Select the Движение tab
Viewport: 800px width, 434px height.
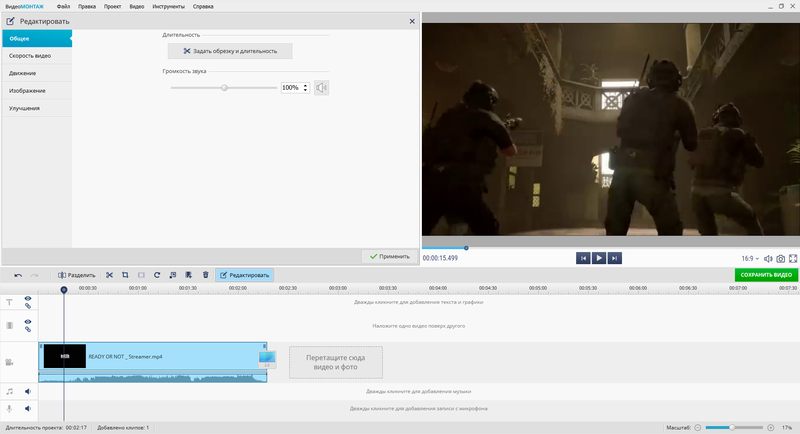pos(37,73)
